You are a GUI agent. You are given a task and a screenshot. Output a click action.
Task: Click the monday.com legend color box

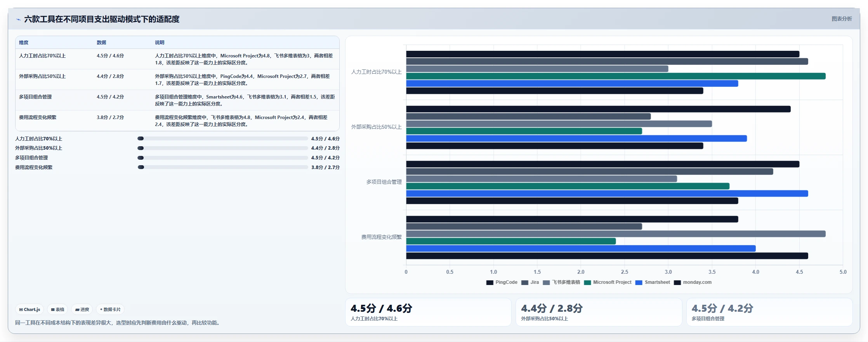click(x=677, y=282)
